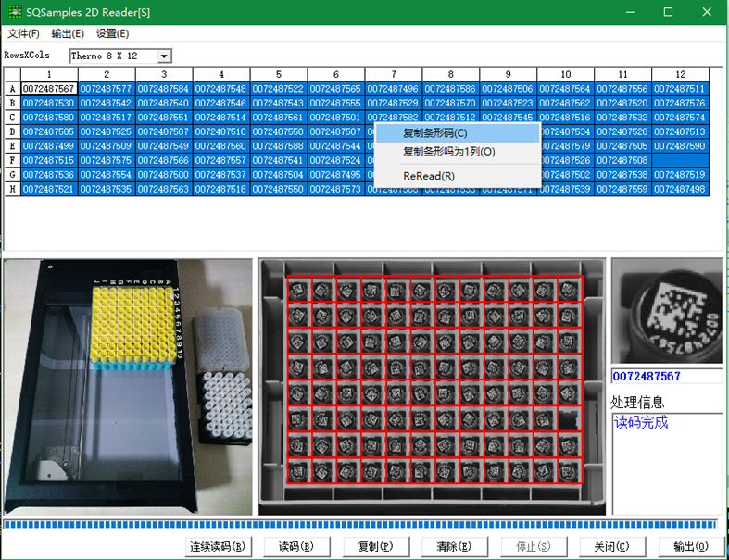Screen dimensions: 729x560
Task: Click ReRead(R) in the context menu
Action: point(428,176)
